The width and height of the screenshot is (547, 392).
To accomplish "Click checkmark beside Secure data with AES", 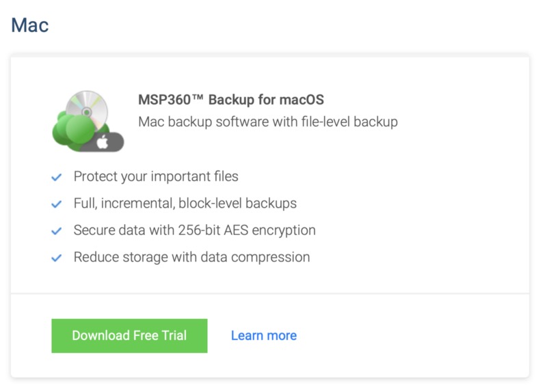I will click(x=57, y=231).
